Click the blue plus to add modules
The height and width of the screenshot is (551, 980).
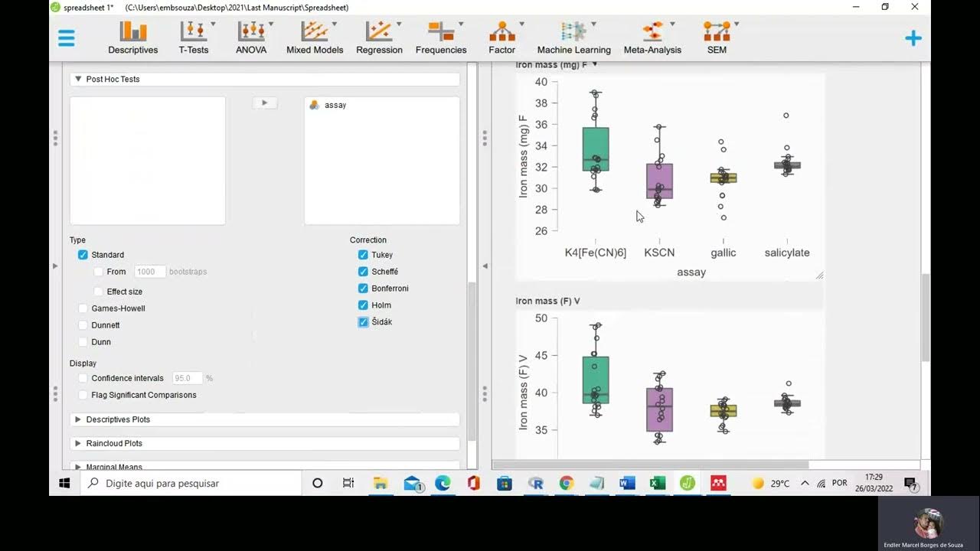[913, 38]
